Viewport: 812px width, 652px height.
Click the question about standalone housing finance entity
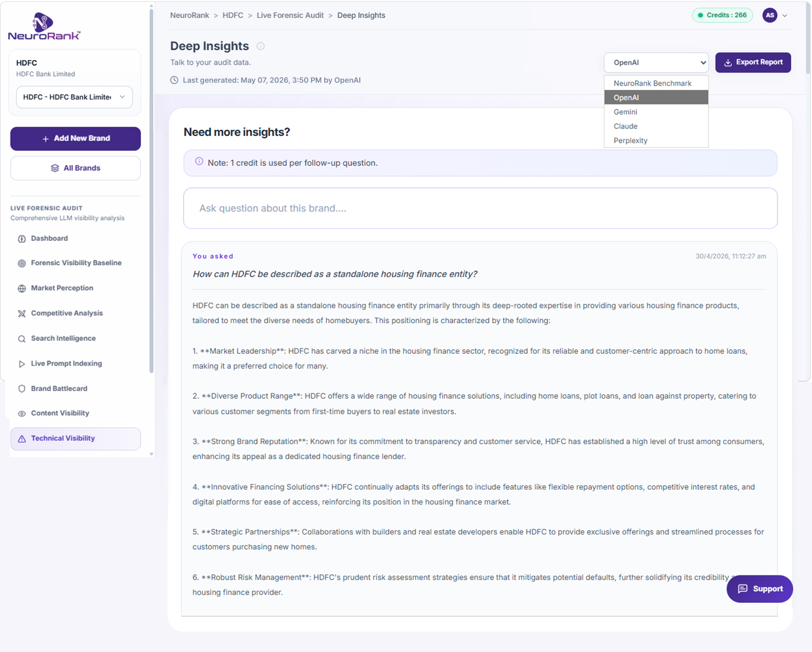(335, 274)
